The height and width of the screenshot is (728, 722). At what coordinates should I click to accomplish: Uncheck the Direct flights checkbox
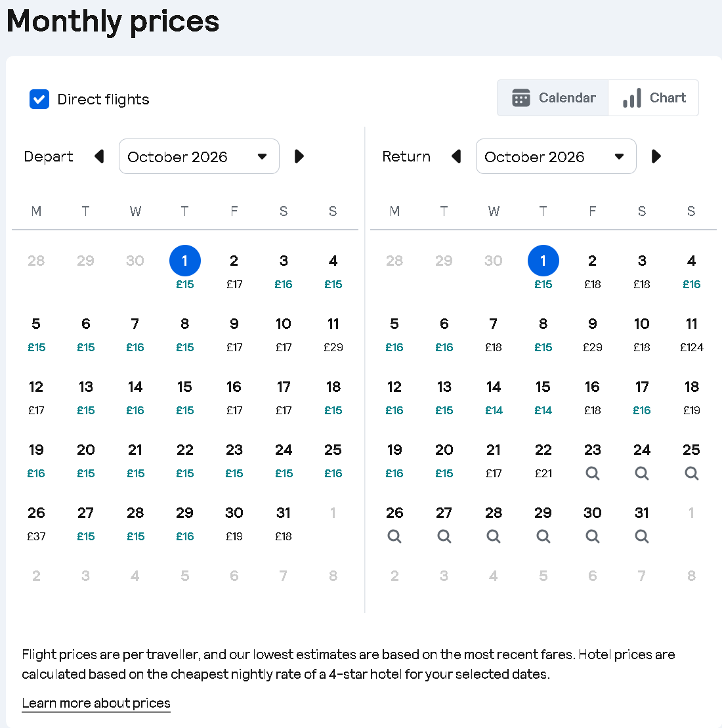pos(39,99)
